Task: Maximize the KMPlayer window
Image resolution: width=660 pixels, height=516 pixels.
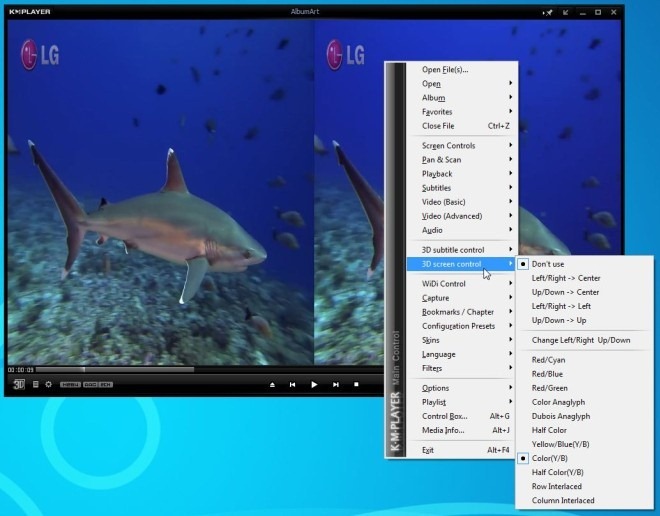Action: coord(598,12)
